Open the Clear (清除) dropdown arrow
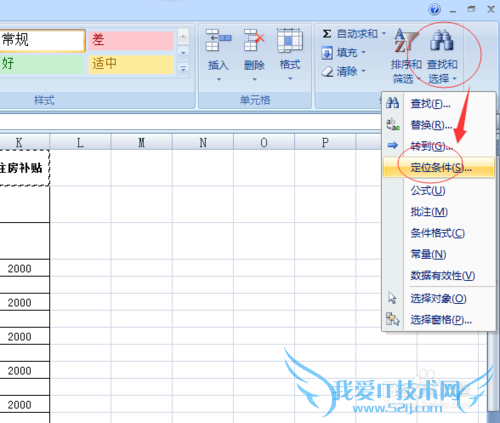This screenshot has width=500, height=423. point(363,71)
